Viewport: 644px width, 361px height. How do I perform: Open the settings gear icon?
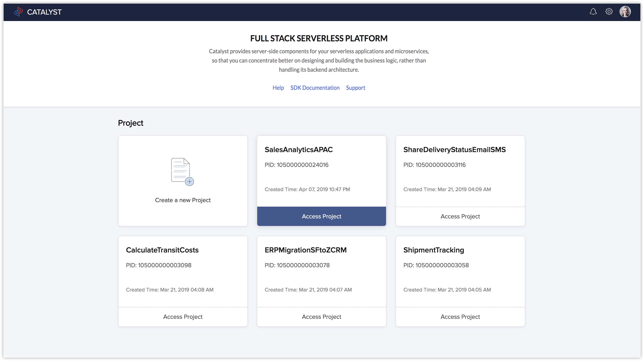pyautogui.click(x=609, y=12)
